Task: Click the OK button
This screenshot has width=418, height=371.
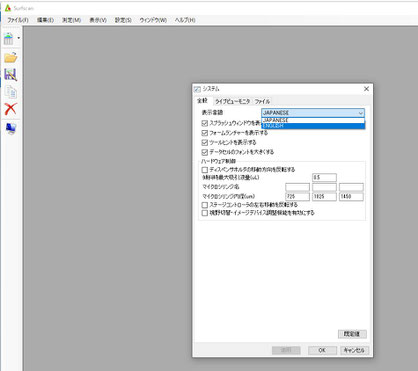Action: 322,350
